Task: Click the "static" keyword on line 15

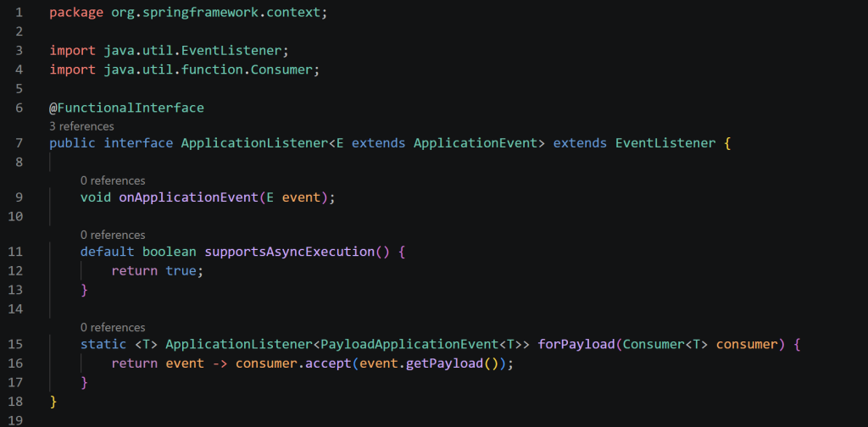Action: [103, 345]
